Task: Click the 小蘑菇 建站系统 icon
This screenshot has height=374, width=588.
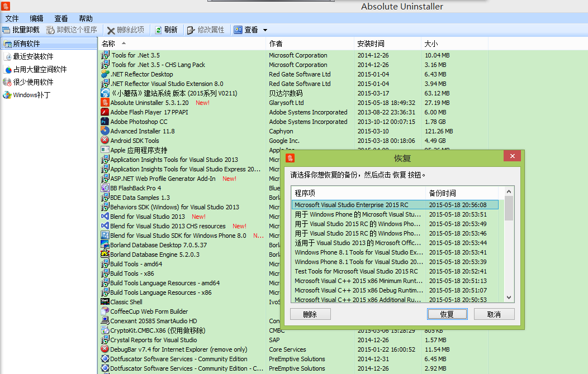Action: [105, 93]
